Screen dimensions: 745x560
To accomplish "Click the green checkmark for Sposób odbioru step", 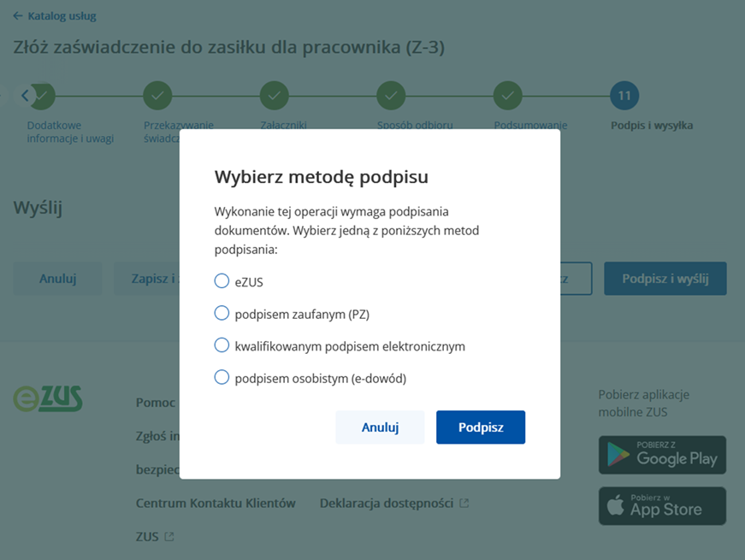I will 391,95.
